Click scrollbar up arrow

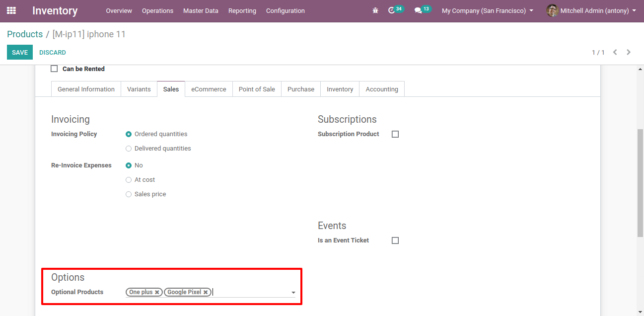[x=640, y=69]
